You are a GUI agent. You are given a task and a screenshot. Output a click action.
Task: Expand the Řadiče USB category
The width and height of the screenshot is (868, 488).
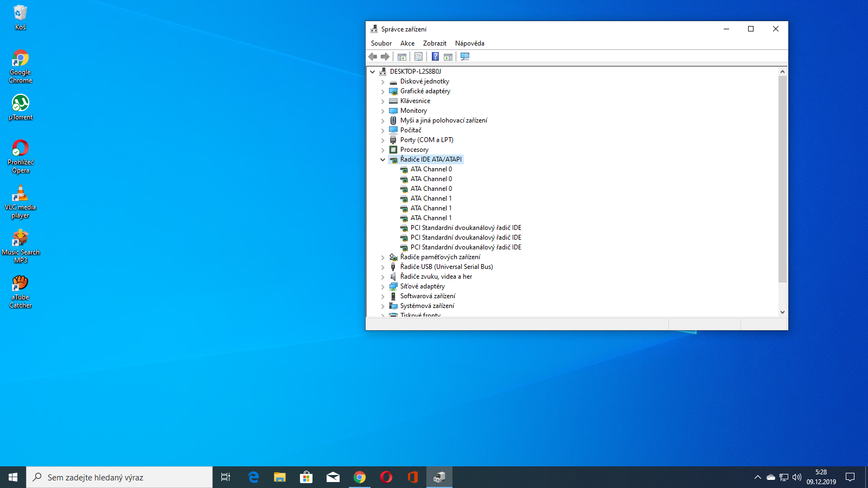[x=383, y=267]
